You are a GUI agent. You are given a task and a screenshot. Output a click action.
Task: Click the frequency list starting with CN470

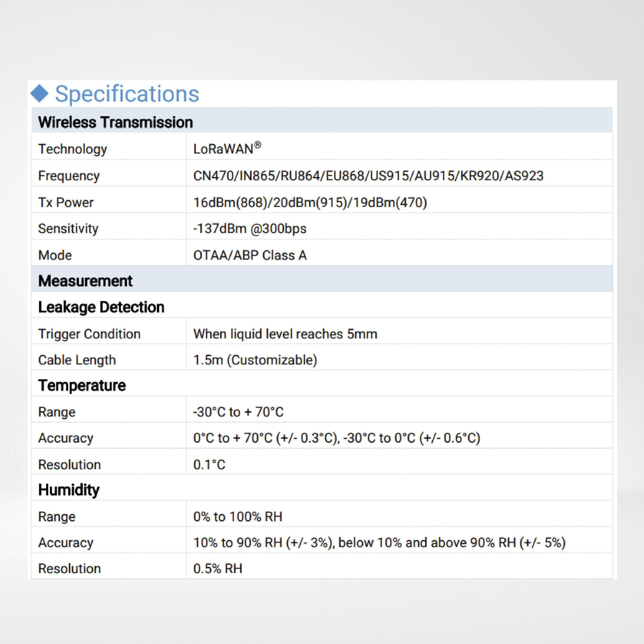pyautogui.click(x=368, y=176)
